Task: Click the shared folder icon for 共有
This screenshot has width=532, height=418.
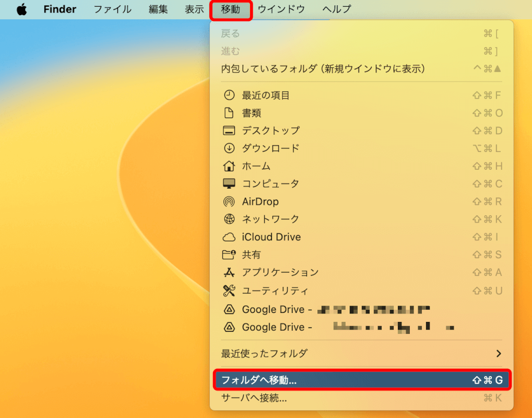Action: click(x=229, y=255)
